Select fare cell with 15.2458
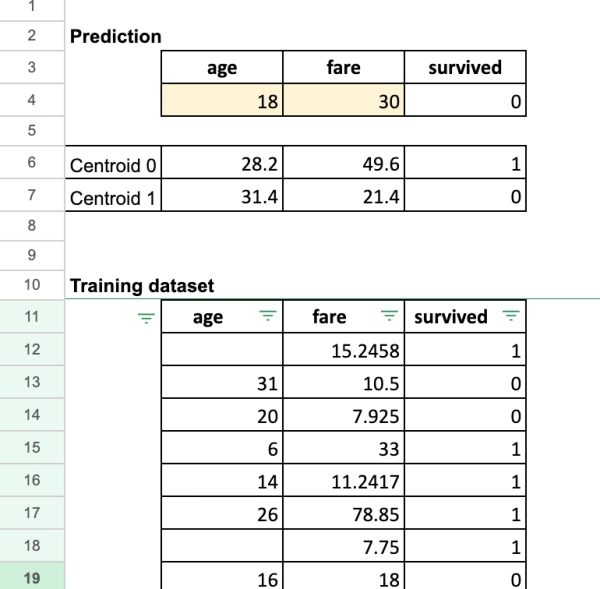The image size is (600, 589). click(x=343, y=352)
